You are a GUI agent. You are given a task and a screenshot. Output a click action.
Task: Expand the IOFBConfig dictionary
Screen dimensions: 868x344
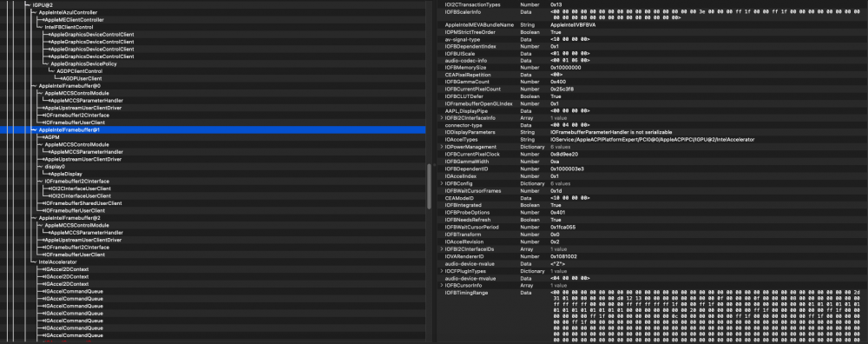click(441, 183)
